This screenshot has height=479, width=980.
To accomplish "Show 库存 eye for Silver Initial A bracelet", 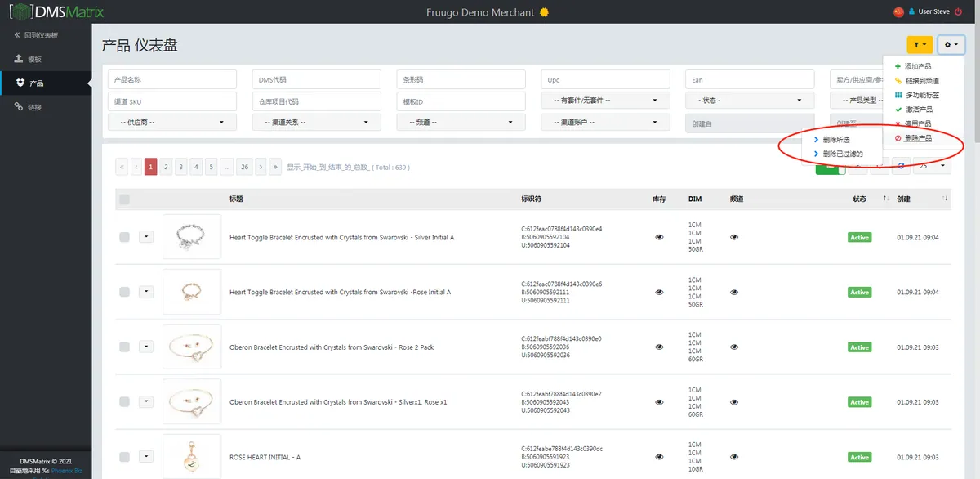I will 659,237.
